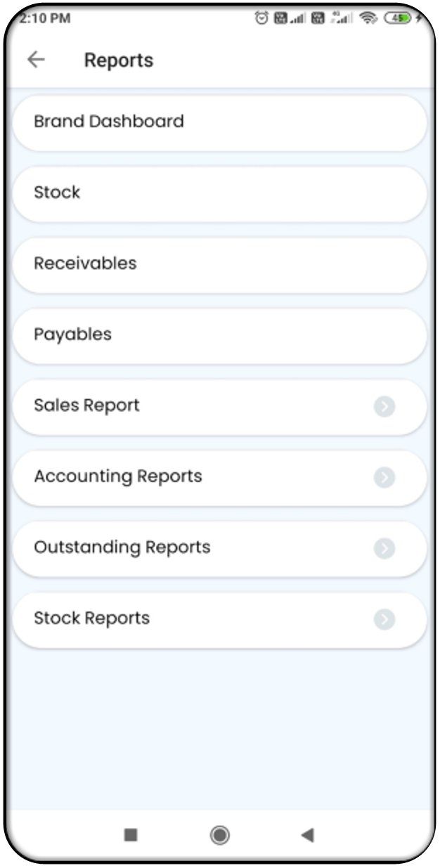Tap the Reports page title
Image resolution: width=440 pixels, height=868 pixels.
(118, 60)
